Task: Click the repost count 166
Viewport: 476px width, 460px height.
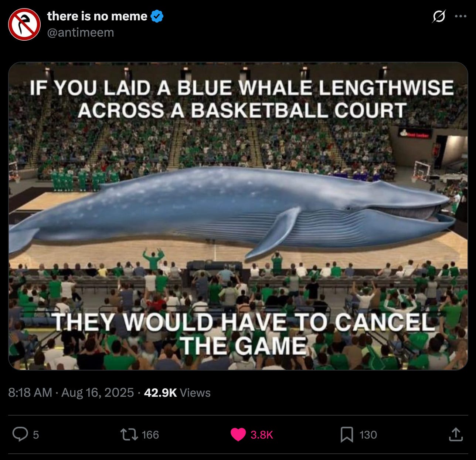Action: pos(150,435)
